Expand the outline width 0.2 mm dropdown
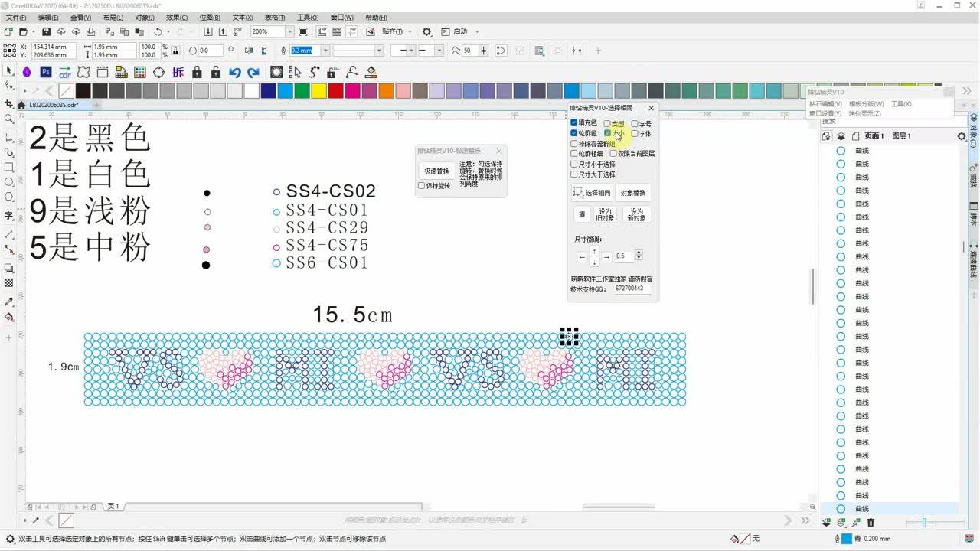This screenshot has width=980, height=551. [325, 51]
